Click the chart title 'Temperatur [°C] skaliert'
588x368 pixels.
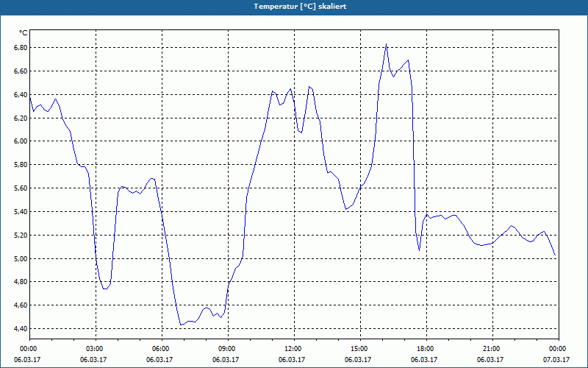point(300,7)
